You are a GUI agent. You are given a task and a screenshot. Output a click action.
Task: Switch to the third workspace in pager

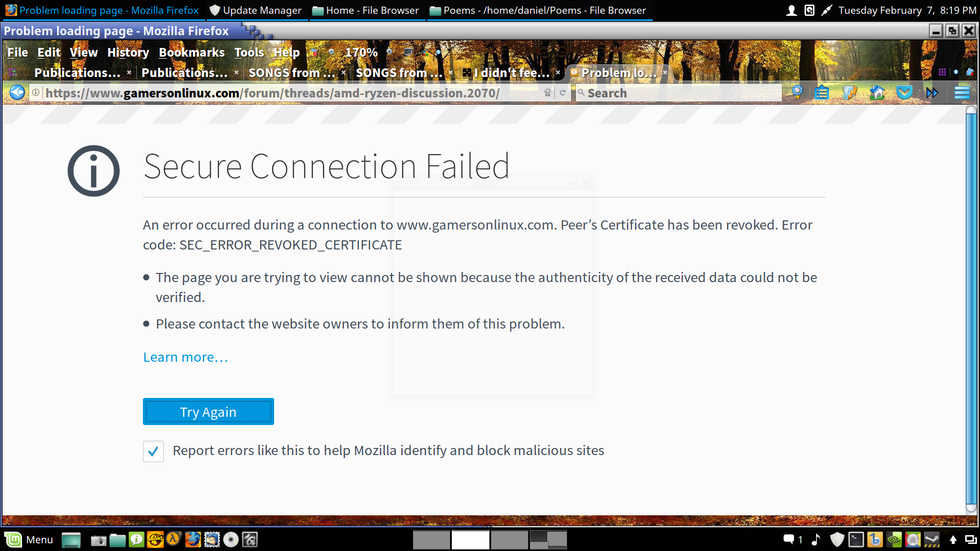tap(509, 540)
